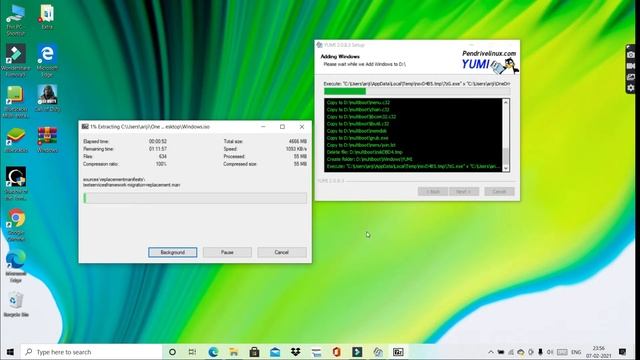Open This PC shortcut on desktop
This screenshot has width=640, height=360.
[x=16, y=19]
